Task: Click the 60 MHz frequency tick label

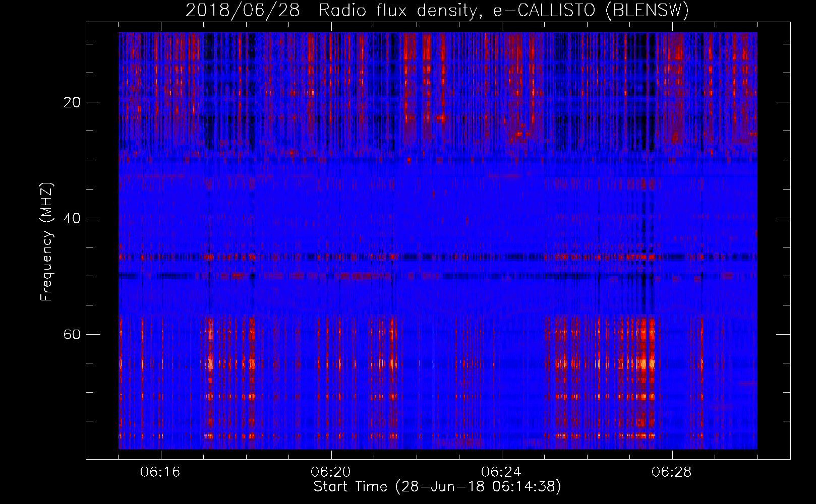Action: pos(71,334)
